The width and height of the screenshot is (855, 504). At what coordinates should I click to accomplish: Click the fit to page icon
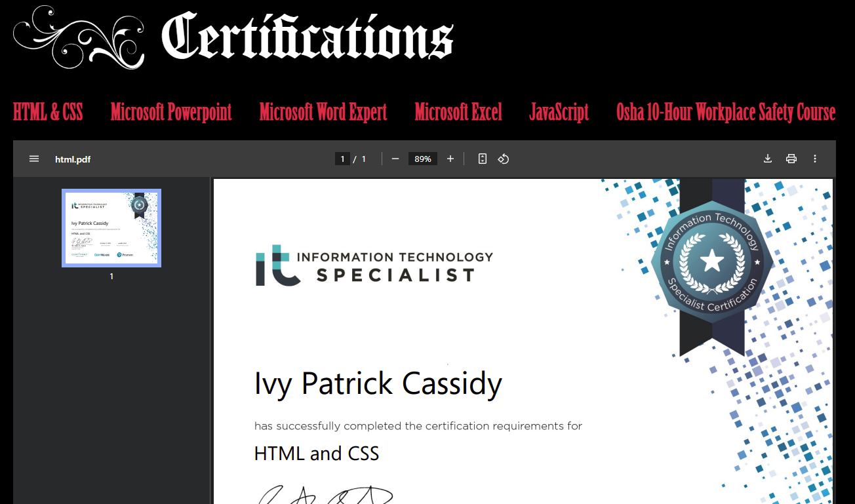(x=483, y=159)
